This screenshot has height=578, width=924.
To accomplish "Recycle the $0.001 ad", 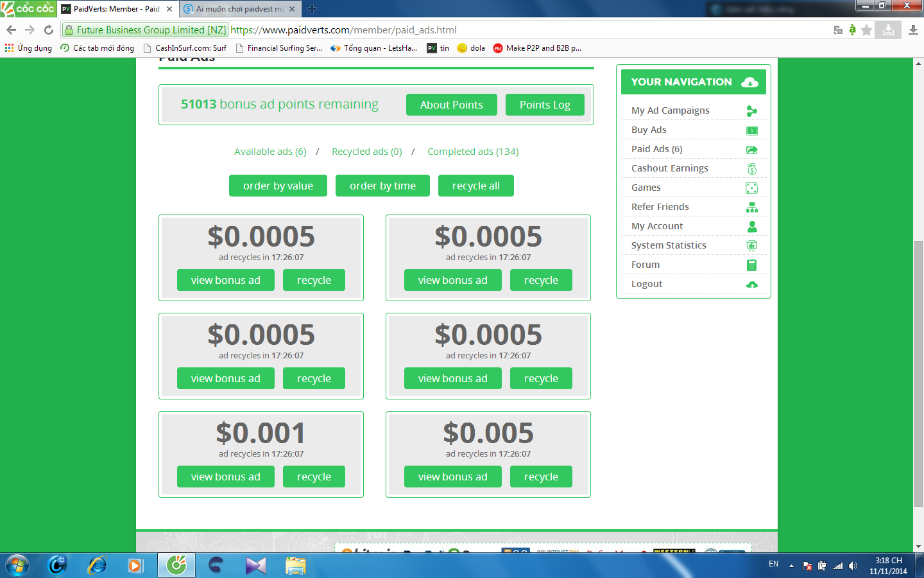I will 314,477.
